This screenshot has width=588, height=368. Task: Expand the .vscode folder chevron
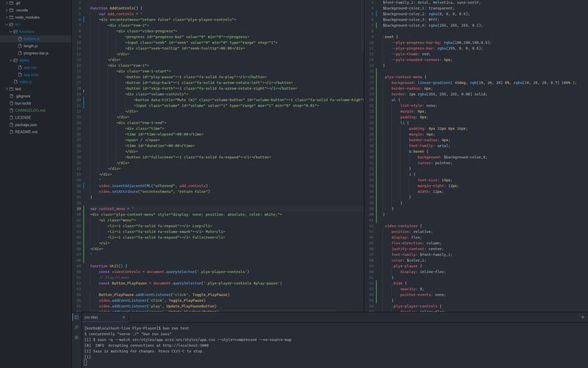tap(7, 10)
